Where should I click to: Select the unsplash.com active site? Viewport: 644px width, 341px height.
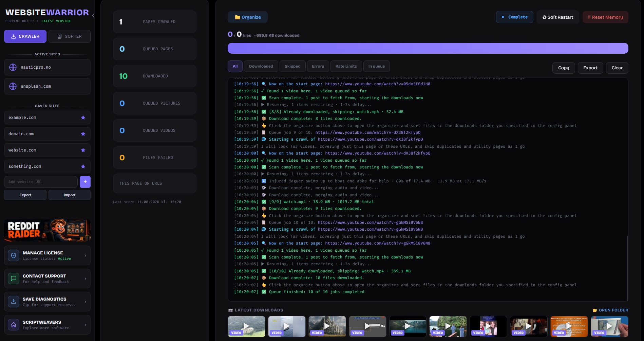pyautogui.click(x=47, y=86)
